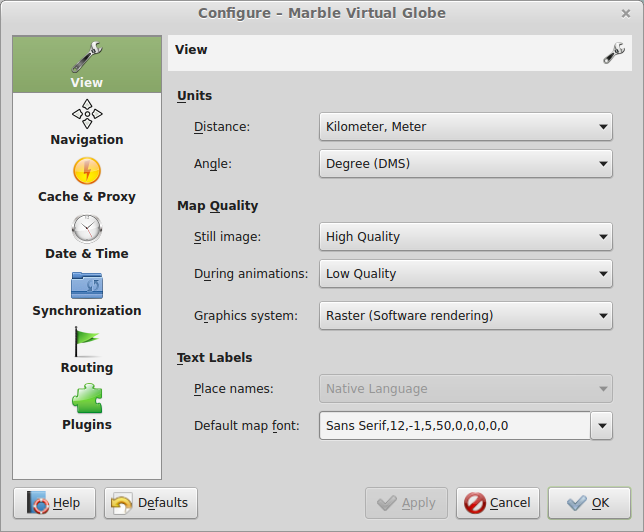Select the View wrench icon in sidebar
The image size is (644, 532).
pyautogui.click(x=87, y=57)
